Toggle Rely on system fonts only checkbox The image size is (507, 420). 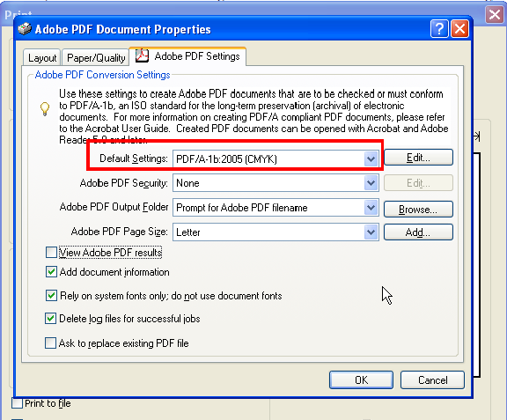51,296
